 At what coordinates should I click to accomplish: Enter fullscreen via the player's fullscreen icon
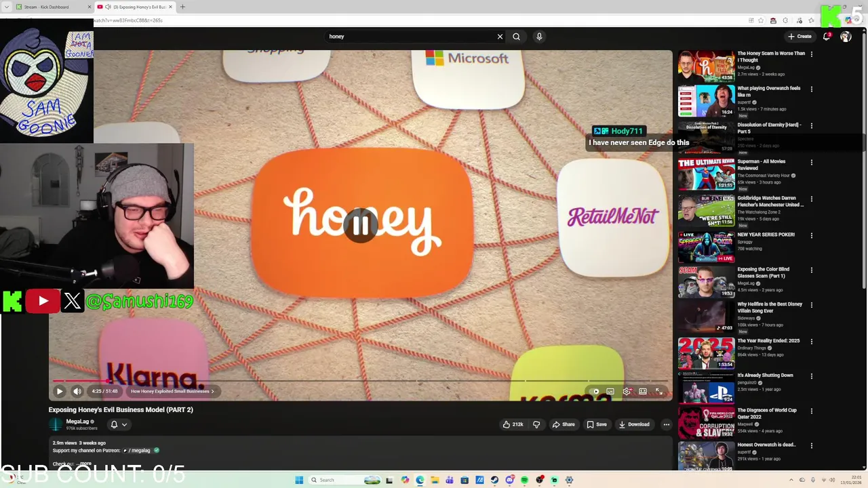(x=658, y=391)
